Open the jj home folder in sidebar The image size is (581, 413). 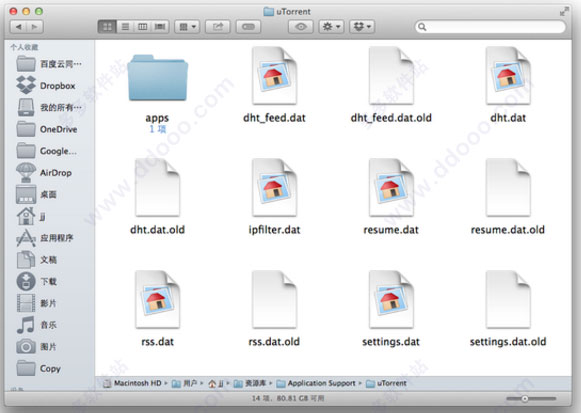coord(31,216)
